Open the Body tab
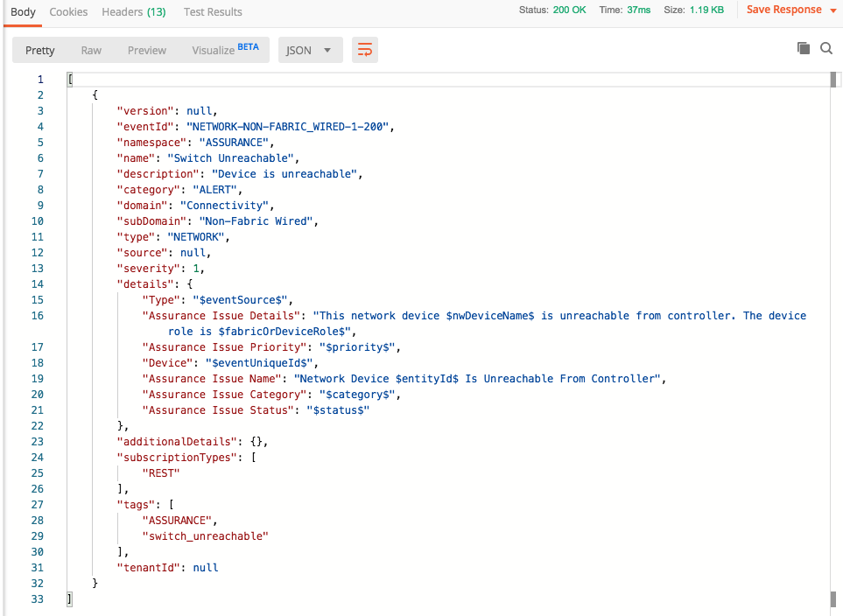843x616 pixels. (23, 12)
